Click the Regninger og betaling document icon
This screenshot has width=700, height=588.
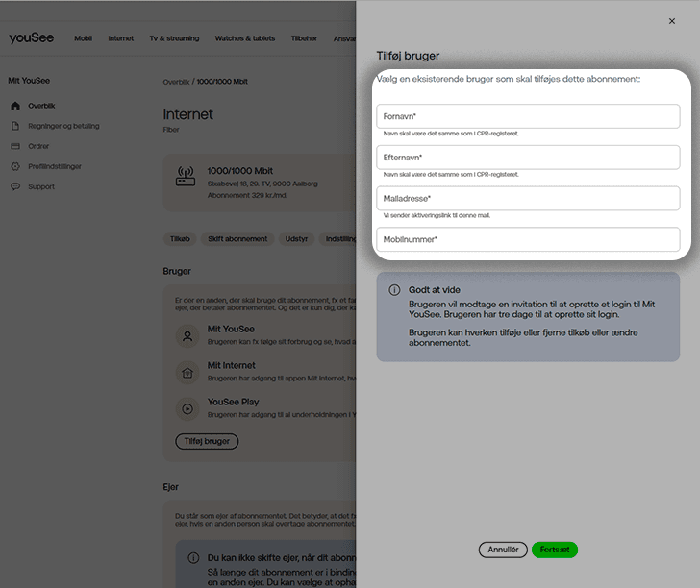tap(15, 126)
